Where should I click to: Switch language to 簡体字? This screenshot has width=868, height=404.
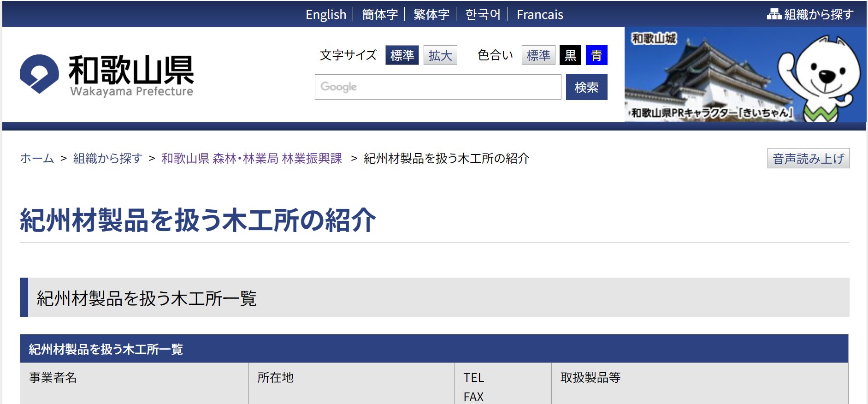(x=380, y=14)
